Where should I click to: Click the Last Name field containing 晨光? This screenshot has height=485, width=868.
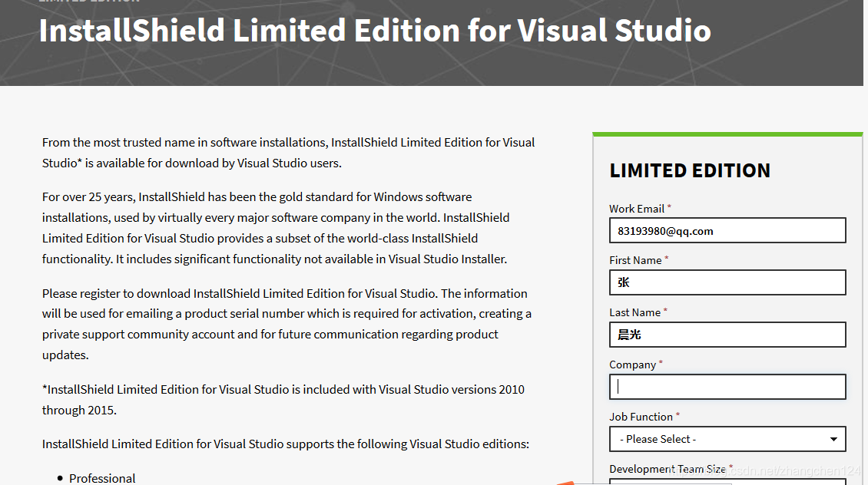(x=727, y=335)
